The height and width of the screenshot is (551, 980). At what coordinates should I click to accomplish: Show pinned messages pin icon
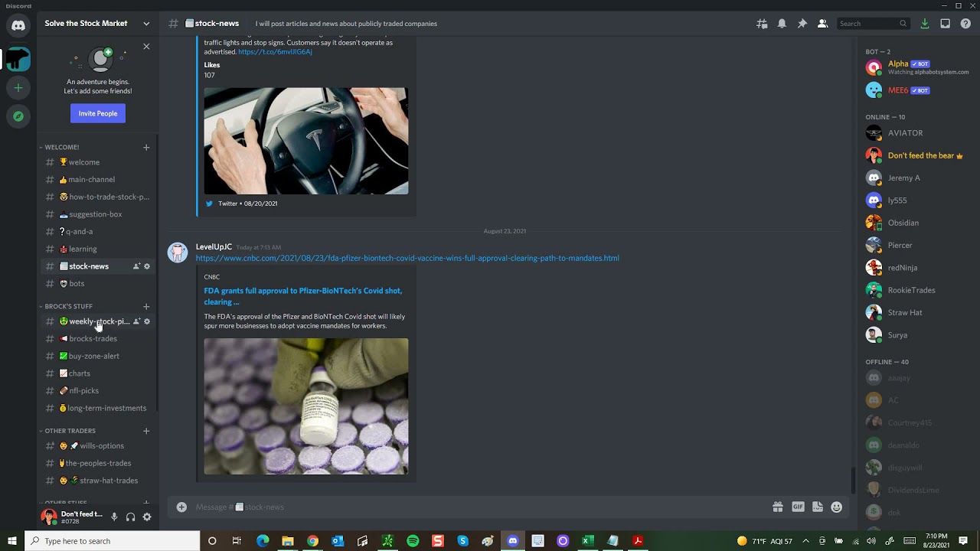click(802, 24)
